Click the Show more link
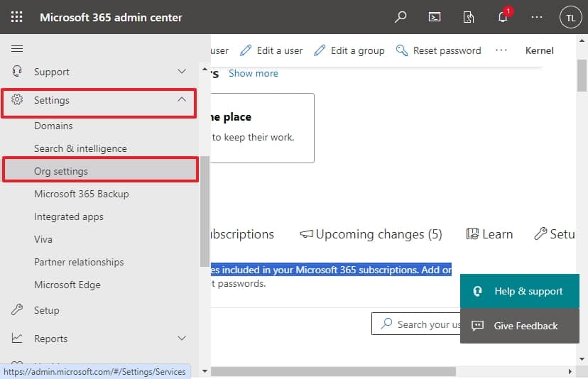Image resolution: width=588 pixels, height=379 pixels. (253, 73)
